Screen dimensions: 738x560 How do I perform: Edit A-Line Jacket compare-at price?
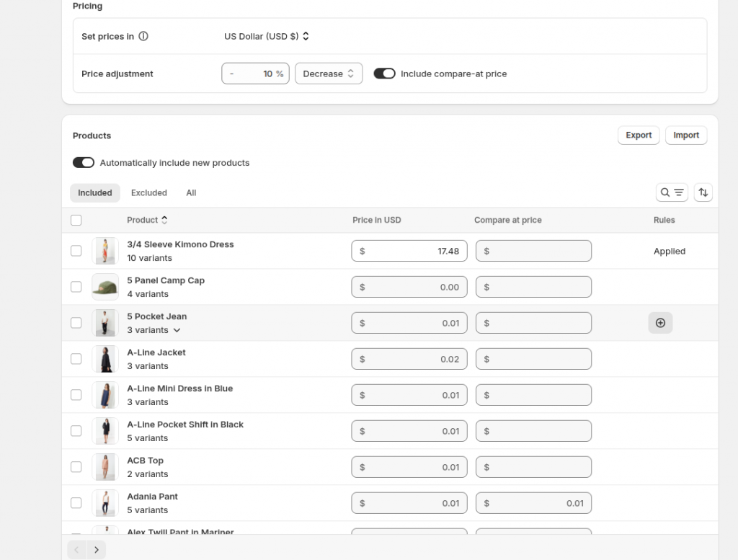pos(533,359)
